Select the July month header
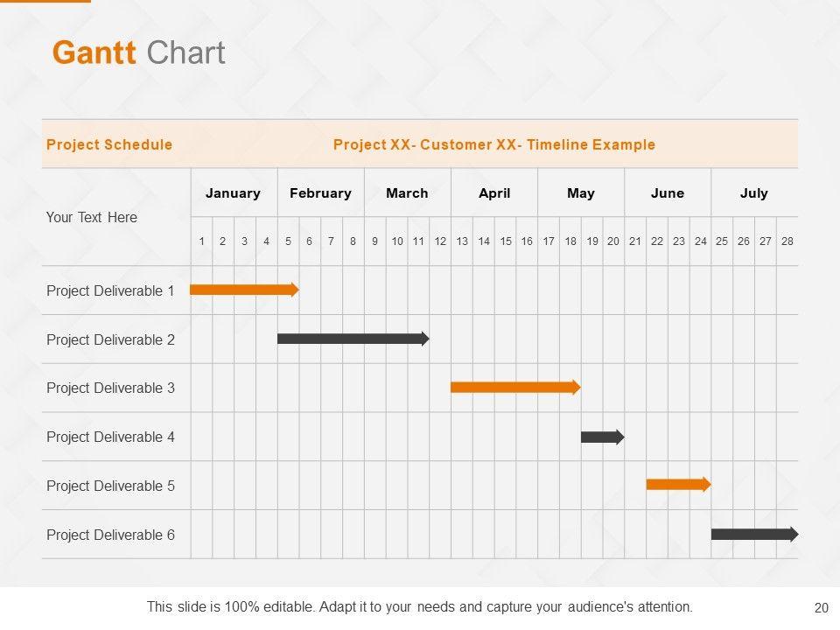Screen dimensions: 840x630 pos(754,193)
